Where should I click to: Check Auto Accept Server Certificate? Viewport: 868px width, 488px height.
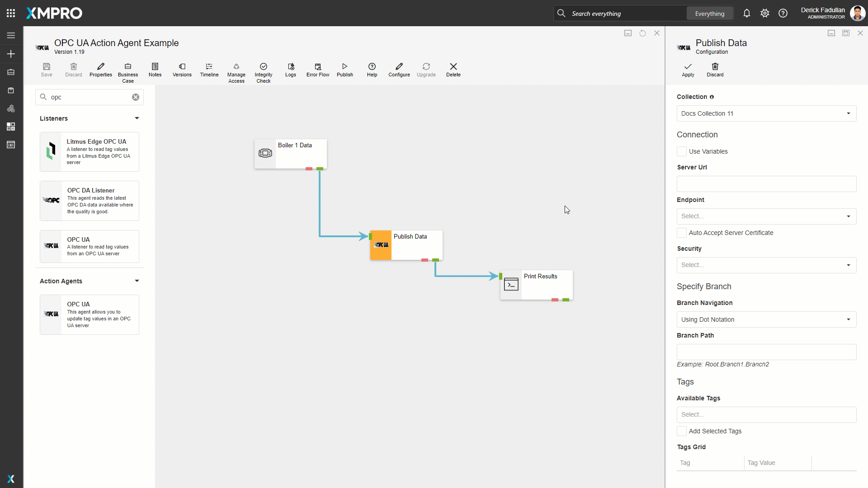pyautogui.click(x=681, y=233)
